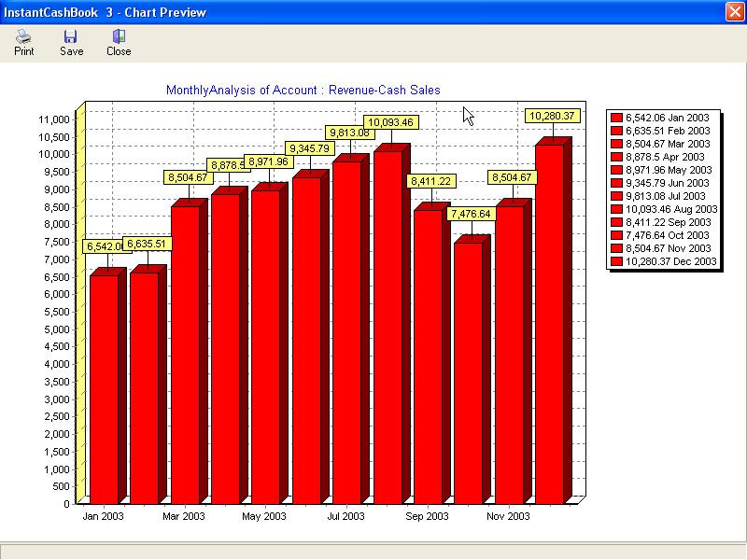Select the red swatch for Aug 2003 legend
747x560 pixels.
(616, 209)
